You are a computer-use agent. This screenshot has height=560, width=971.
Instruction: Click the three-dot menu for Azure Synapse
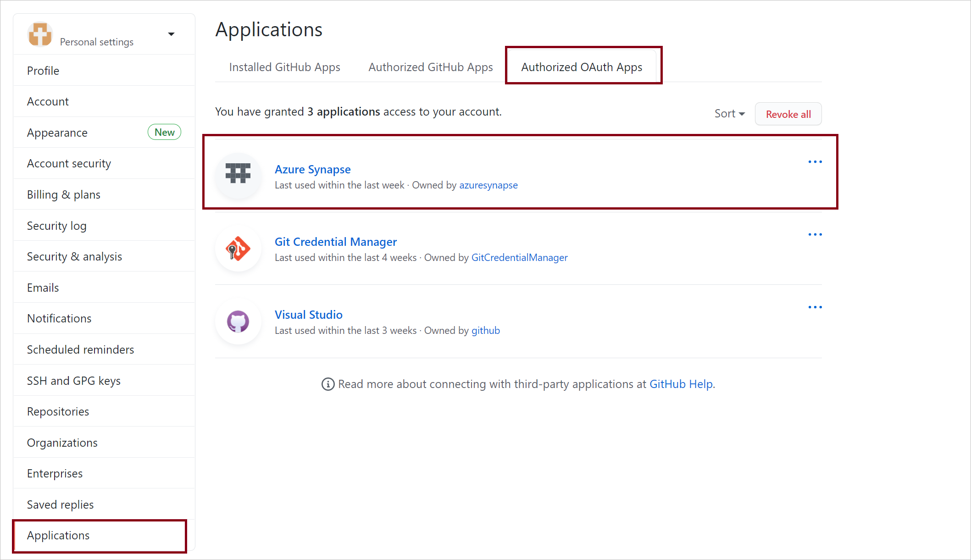click(816, 162)
